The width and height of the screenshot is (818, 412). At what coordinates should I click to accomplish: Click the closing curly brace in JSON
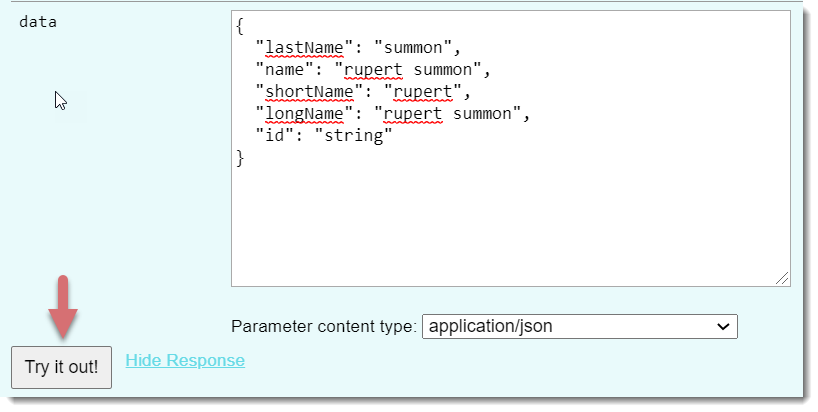tap(241, 158)
